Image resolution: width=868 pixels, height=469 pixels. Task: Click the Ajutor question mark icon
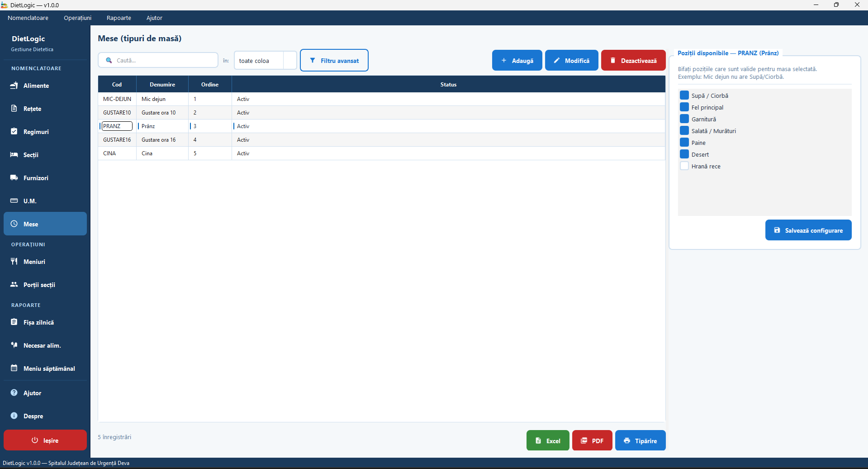point(14,393)
